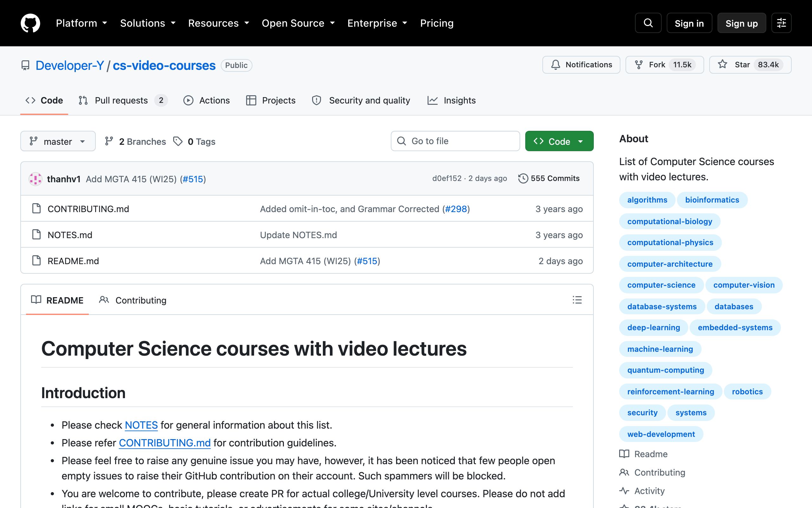Screen dimensions: 812x508
Task: Fork the repository using the Fork button
Action: coord(665,64)
